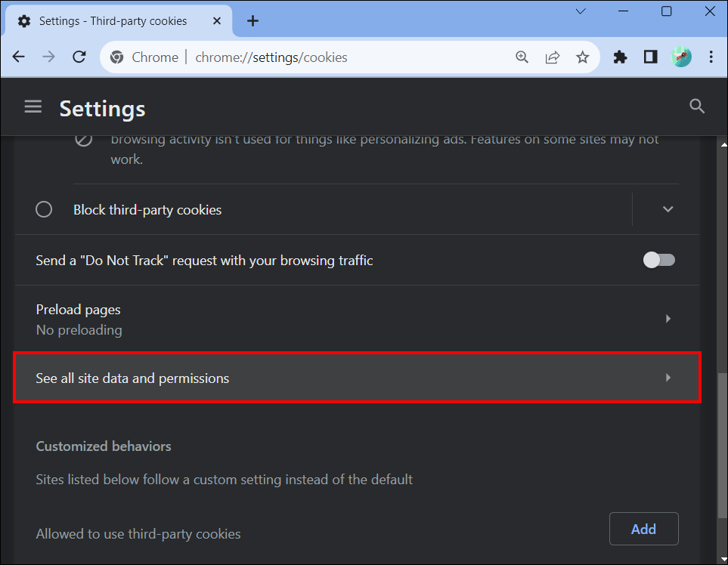Close the Settings Third-party cookies tab
728x565 pixels.
point(216,21)
